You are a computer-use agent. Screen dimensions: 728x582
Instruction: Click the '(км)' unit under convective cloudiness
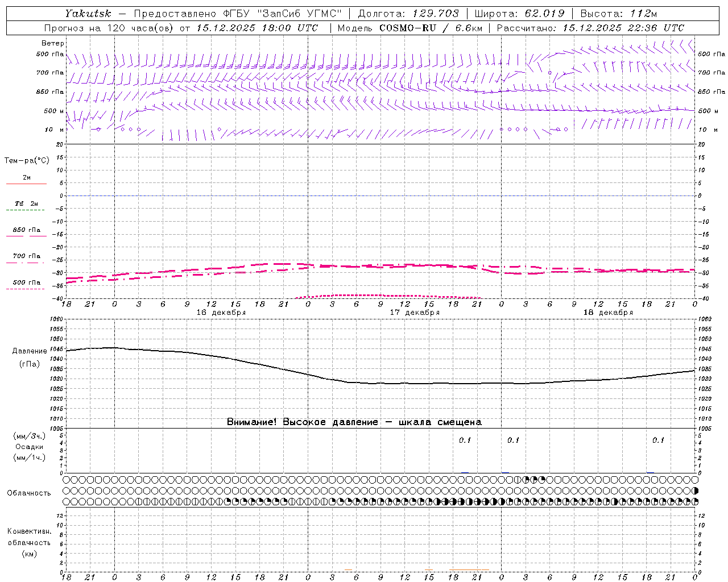(29, 554)
